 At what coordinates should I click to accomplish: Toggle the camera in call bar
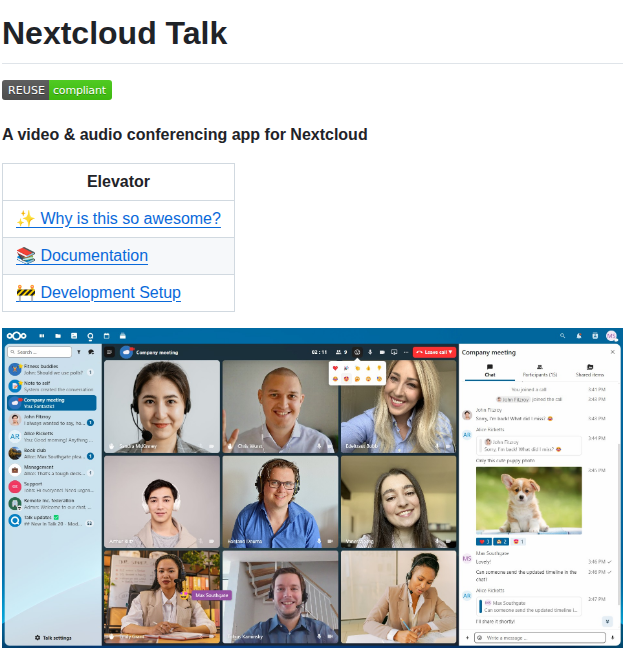pyautogui.click(x=382, y=352)
